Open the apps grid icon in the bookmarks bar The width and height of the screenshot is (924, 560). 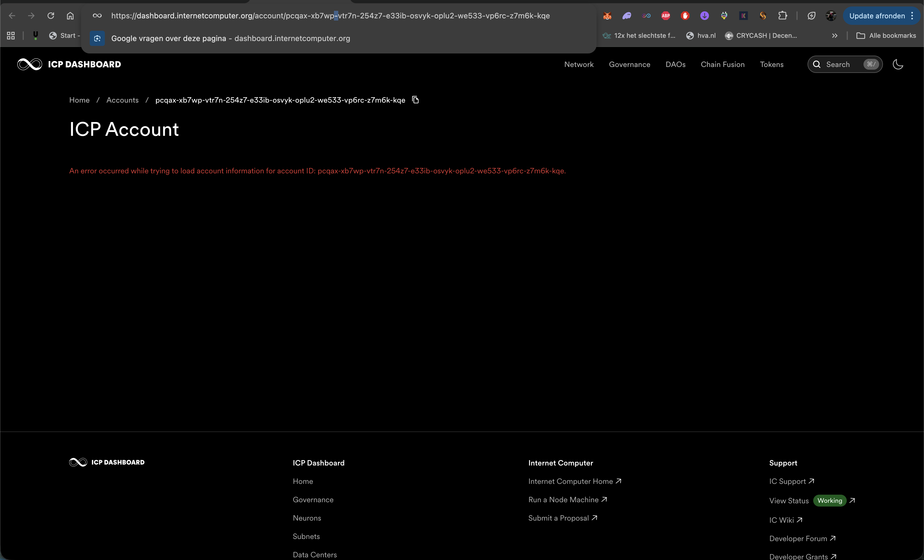[x=11, y=36]
